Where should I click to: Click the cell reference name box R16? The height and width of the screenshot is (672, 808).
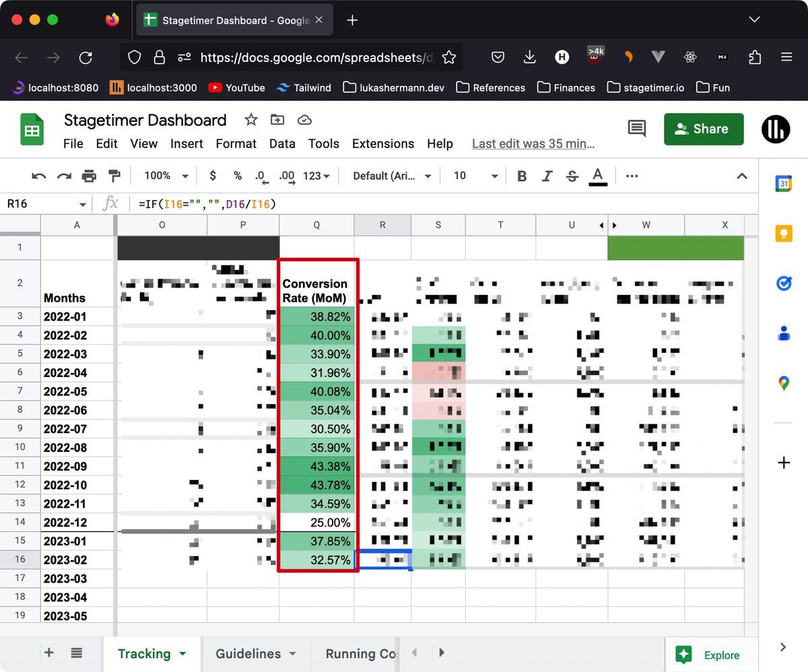[40, 203]
